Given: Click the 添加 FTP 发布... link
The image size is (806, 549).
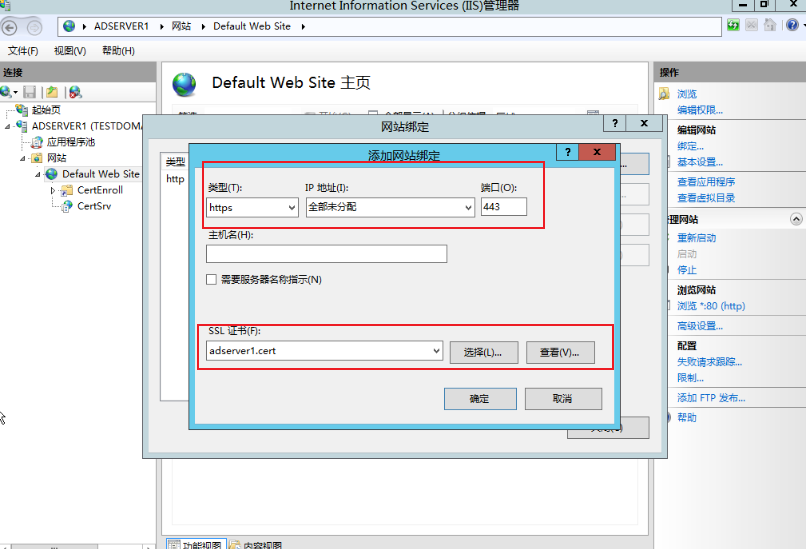Looking at the screenshot, I should pyautogui.click(x=711, y=398).
